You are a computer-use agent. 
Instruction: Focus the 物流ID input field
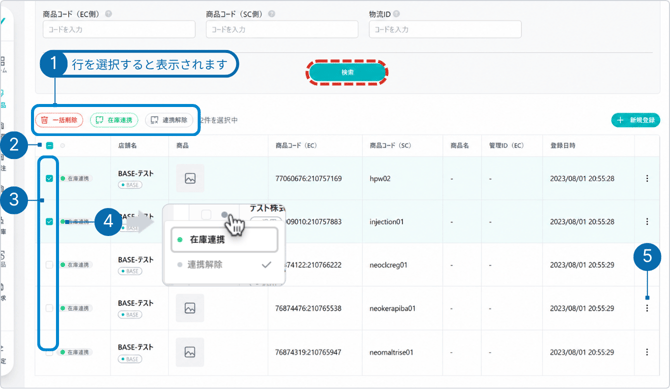point(445,29)
